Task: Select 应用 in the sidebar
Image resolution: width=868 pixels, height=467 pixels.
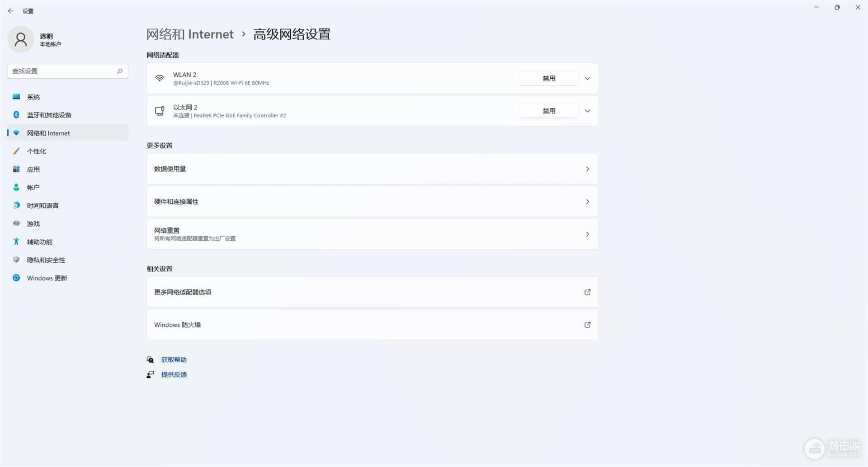Action: pyautogui.click(x=68, y=169)
